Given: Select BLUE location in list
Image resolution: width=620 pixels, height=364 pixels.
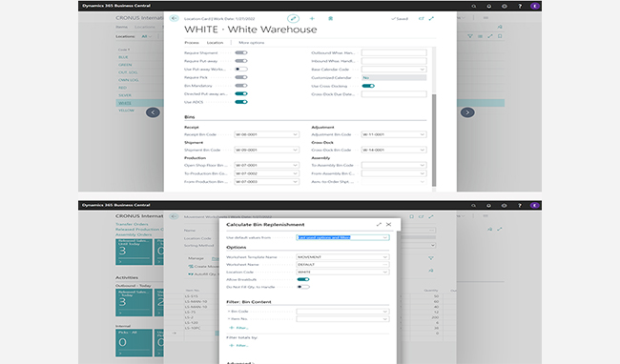Looking at the screenshot, I should tap(123, 57).
